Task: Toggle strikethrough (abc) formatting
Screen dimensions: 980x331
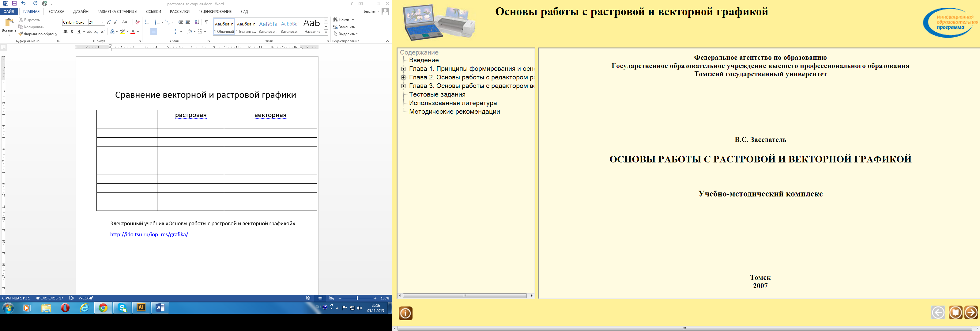Action: click(89, 32)
